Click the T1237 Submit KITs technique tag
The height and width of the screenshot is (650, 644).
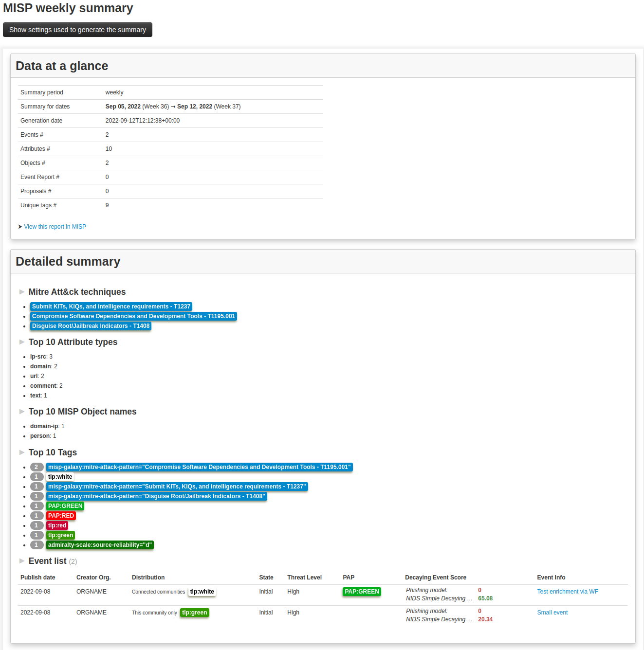111,307
